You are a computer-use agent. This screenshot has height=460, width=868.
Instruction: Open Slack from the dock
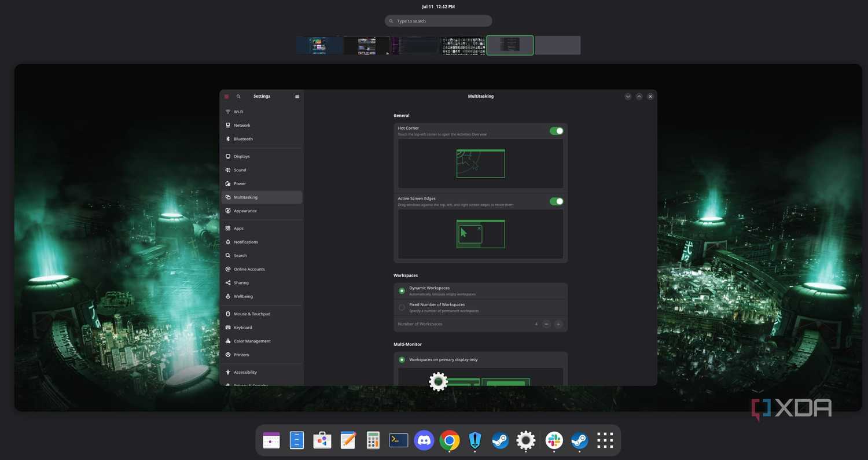[554, 440]
